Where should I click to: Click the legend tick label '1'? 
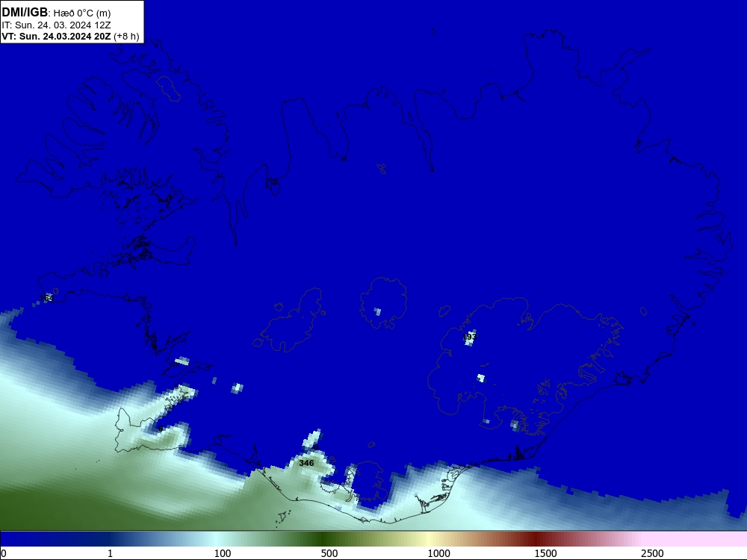tap(110, 553)
